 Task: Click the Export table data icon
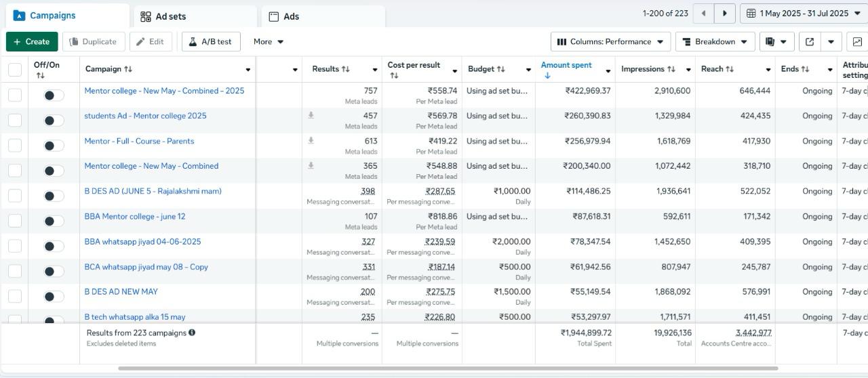click(810, 41)
